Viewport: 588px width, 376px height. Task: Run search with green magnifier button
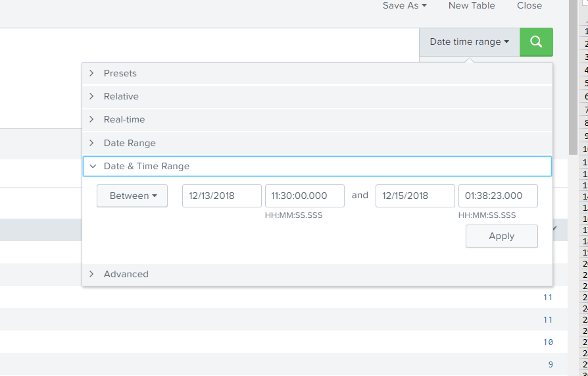536,41
